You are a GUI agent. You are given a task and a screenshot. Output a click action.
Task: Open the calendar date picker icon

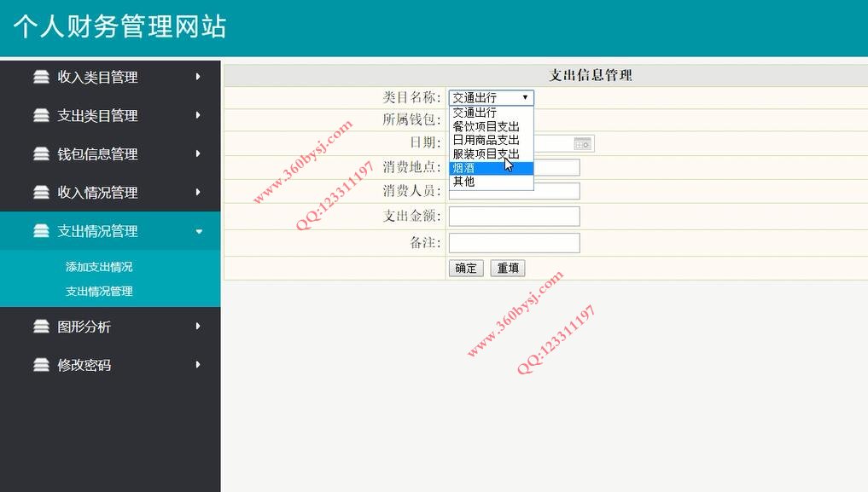[x=582, y=144]
